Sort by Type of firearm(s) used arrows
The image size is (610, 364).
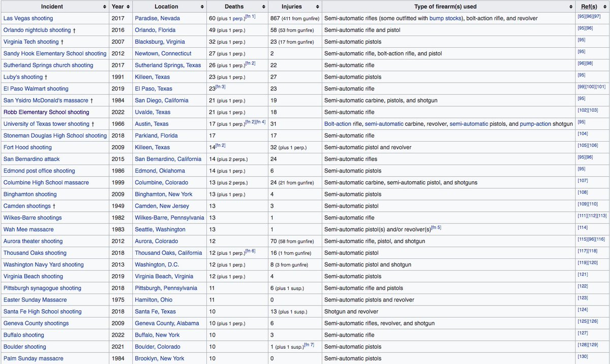[571, 7]
